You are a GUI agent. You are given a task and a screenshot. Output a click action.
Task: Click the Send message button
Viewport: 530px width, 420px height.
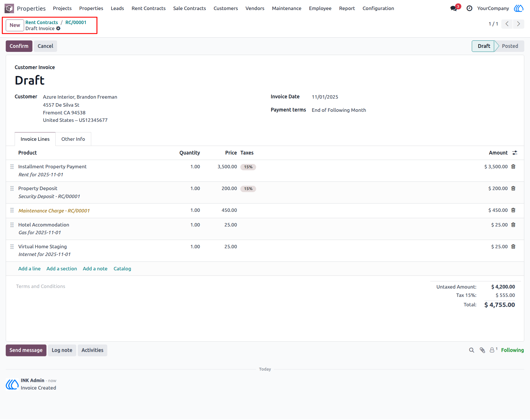tap(26, 350)
